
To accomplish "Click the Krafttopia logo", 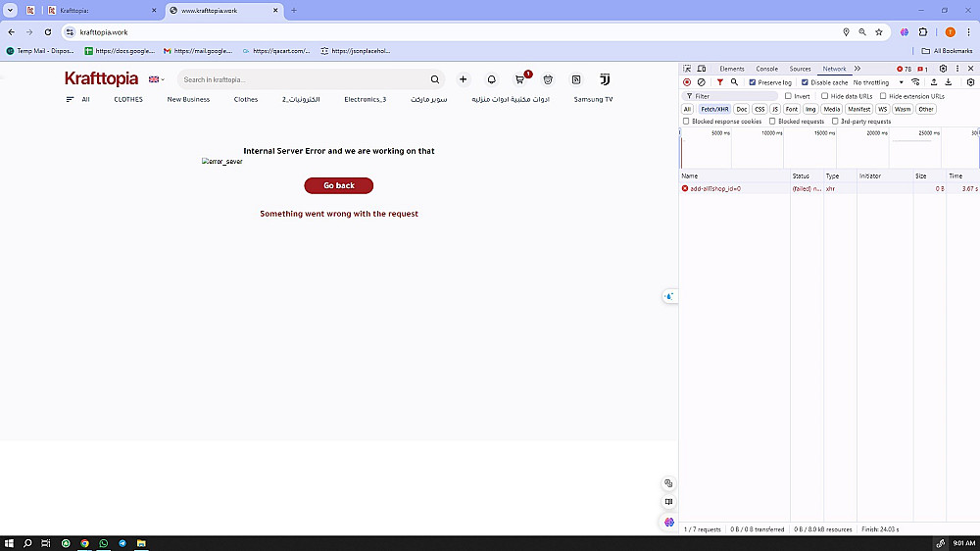I will point(101,78).
